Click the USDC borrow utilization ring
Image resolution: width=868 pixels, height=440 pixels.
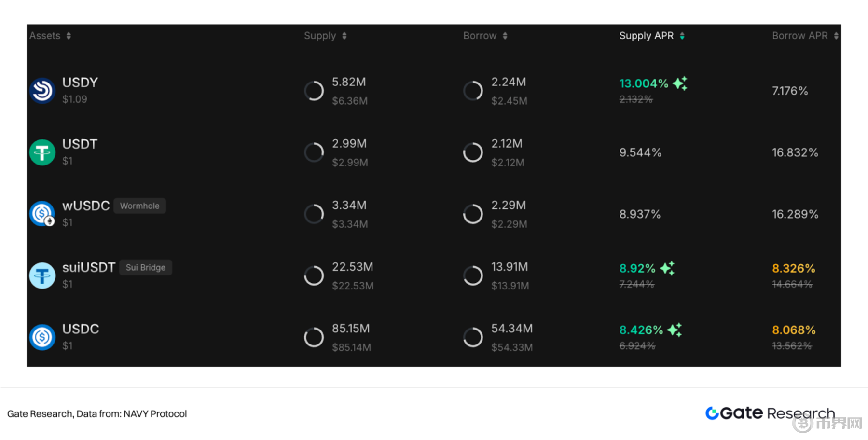tap(473, 337)
